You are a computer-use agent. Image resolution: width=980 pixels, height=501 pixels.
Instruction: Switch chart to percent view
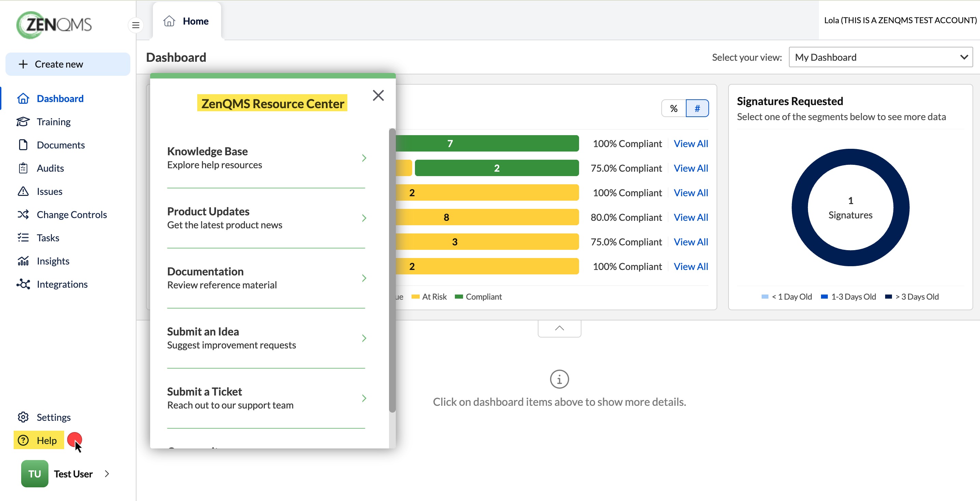[x=674, y=109]
